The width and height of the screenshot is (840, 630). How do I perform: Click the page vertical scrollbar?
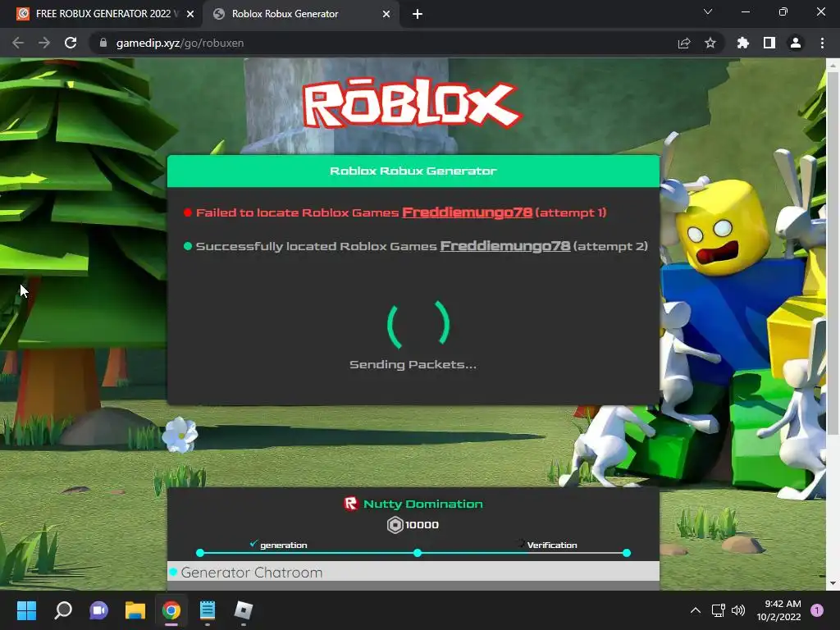point(833,253)
